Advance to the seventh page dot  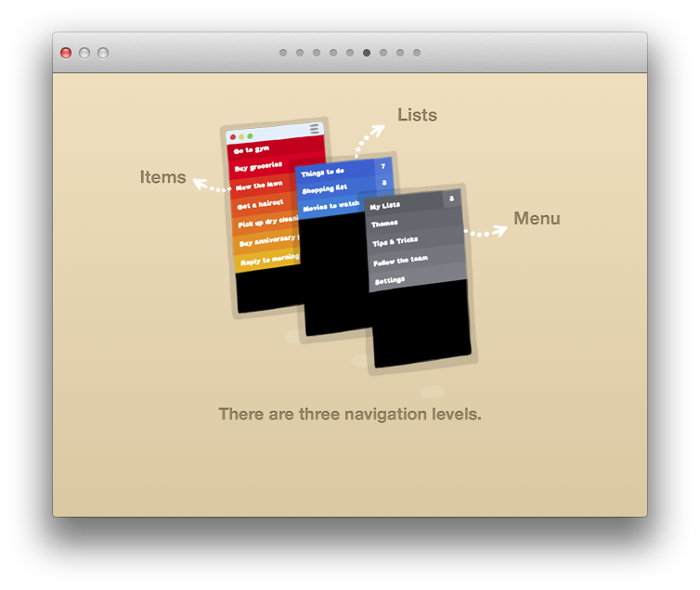click(x=383, y=53)
